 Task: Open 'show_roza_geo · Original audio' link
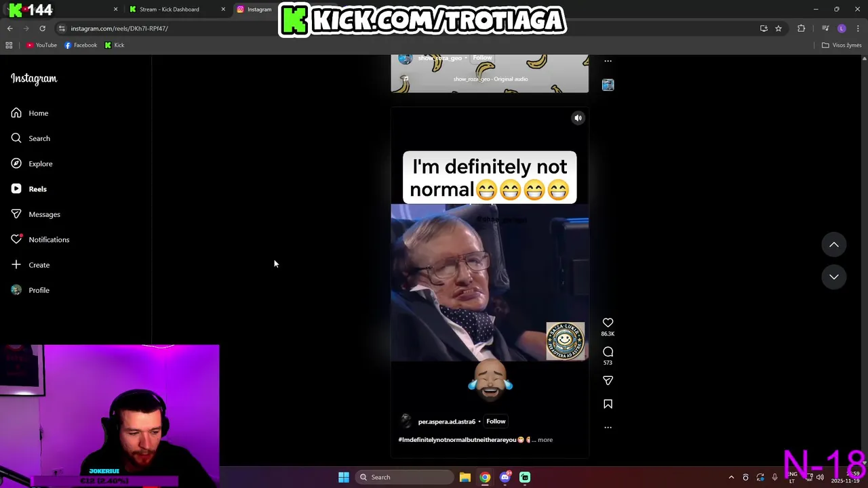click(490, 79)
